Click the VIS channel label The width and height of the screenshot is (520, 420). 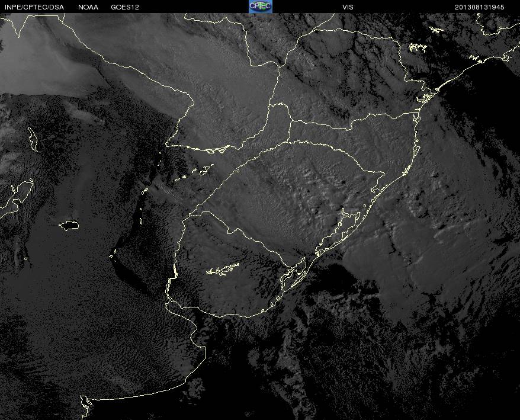(348, 7)
